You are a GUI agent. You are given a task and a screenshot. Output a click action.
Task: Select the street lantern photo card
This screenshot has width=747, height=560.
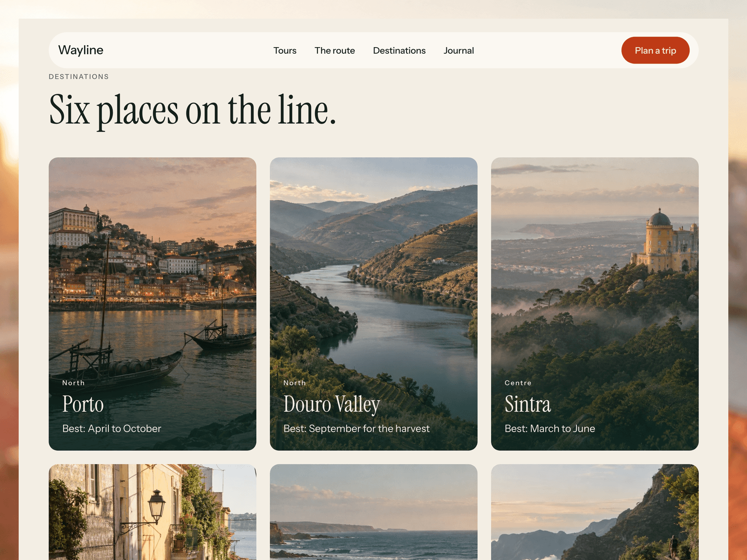(x=153, y=512)
